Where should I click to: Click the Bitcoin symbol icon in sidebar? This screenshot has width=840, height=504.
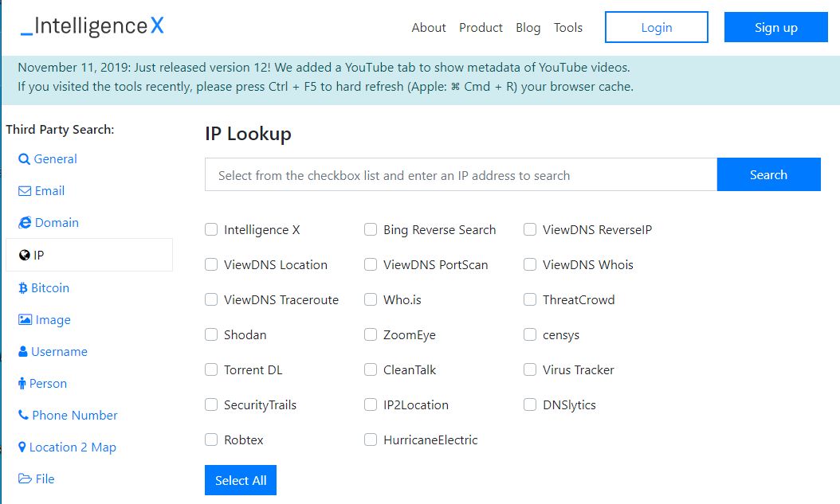[x=23, y=288]
